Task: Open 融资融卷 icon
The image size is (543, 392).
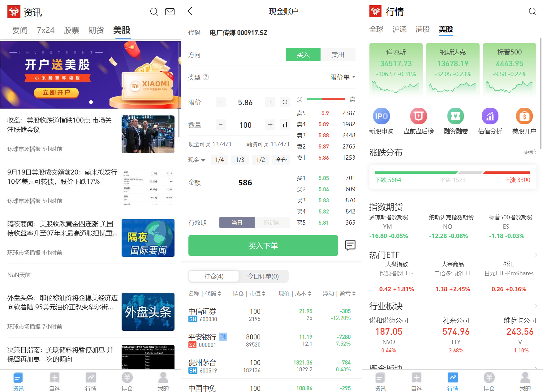Action: 456,121
